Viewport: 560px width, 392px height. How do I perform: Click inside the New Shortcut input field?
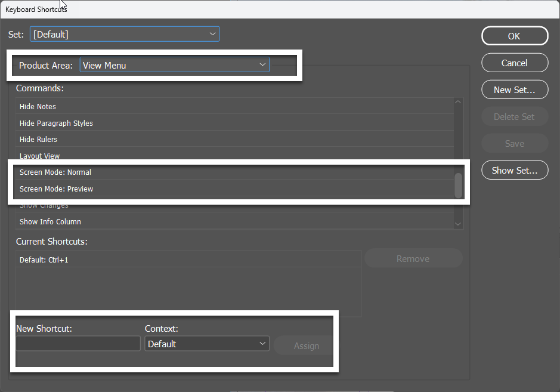point(78,344)
